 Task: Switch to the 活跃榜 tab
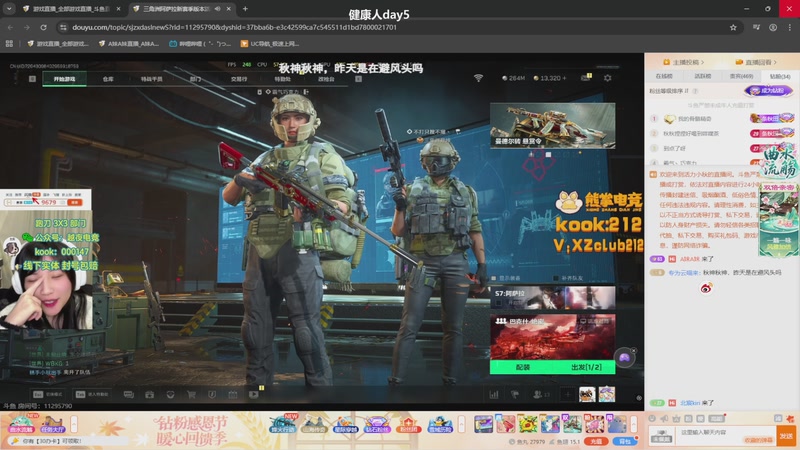[703, 76]
